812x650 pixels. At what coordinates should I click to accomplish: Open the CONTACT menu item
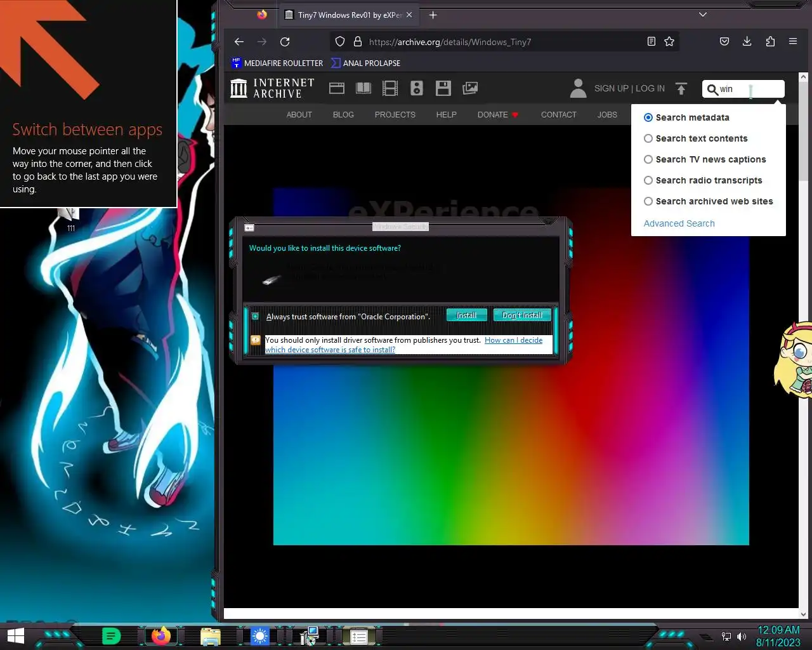coord(558,115)
